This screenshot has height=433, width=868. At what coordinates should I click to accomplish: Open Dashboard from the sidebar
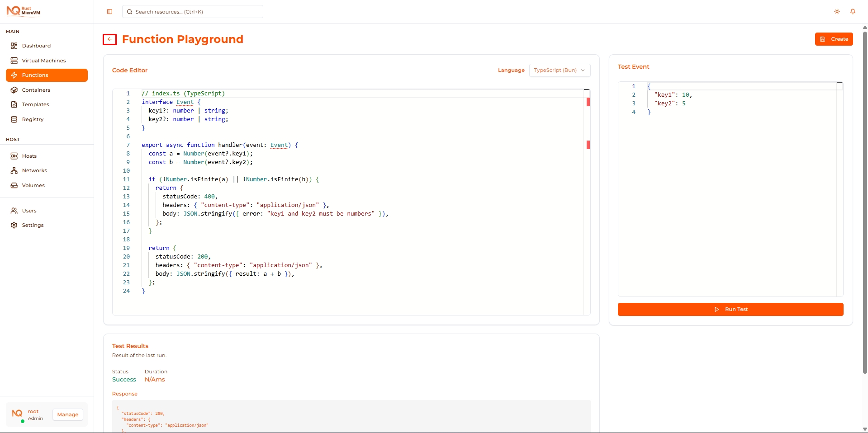[x=36, y=46]
